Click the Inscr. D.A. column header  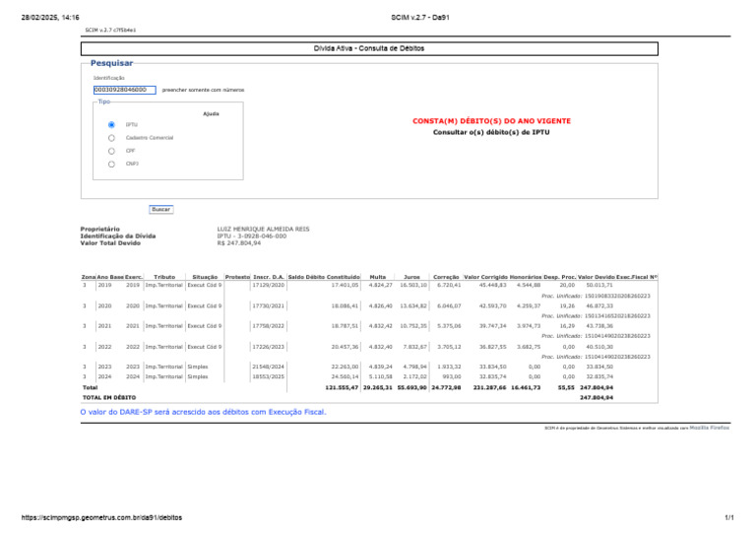[269, 277]
